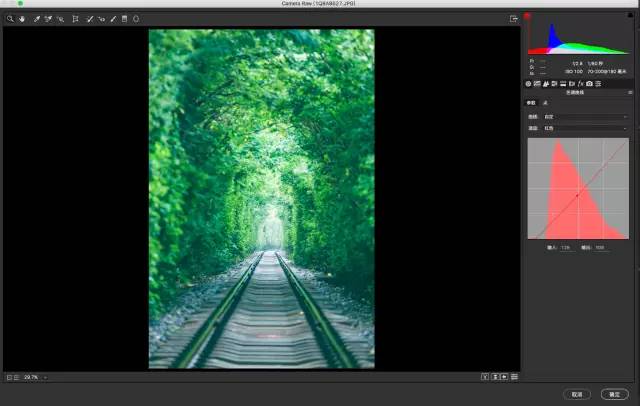The width and height of the screenshot is (640, 406).
Task: Switch to the Point curve tab
Action: (x=545, y=103)
